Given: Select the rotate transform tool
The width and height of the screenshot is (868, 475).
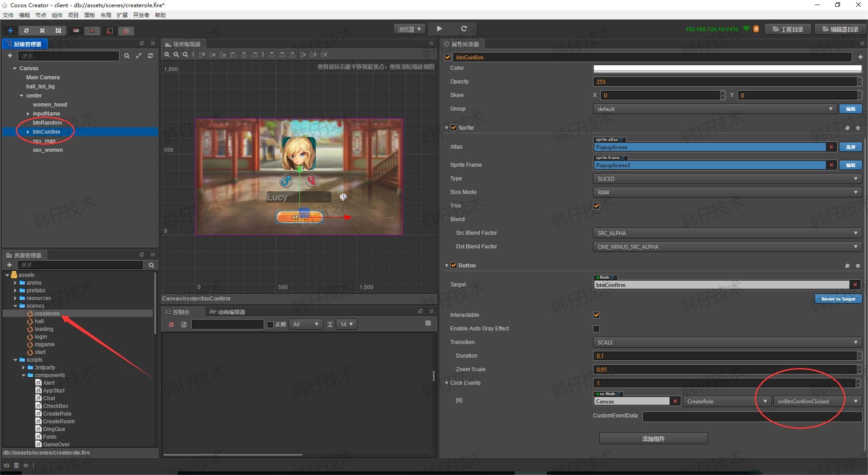Looking at the screenshot, I should tap(26, 30).
